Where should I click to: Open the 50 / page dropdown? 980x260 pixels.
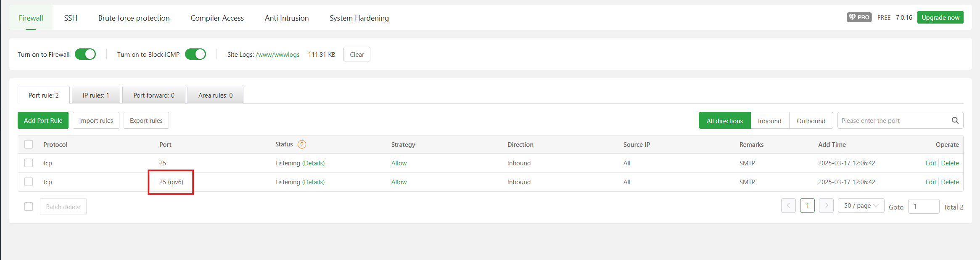(861, 206)
